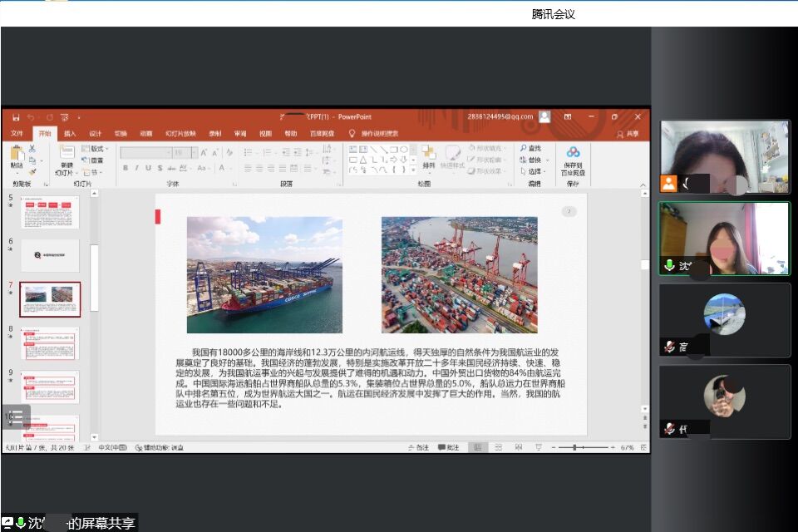
Task: Open the font name dropdown
Action: tap(195, 153)
